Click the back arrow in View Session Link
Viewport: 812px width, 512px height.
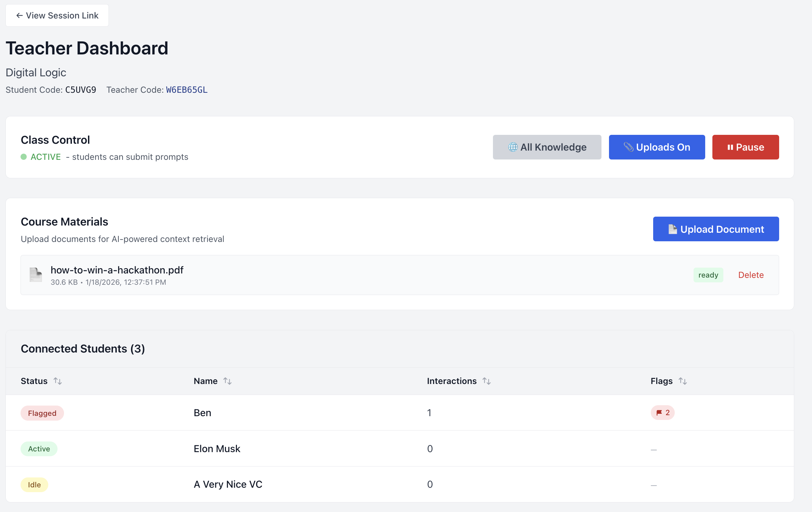(x=20, y=15)
